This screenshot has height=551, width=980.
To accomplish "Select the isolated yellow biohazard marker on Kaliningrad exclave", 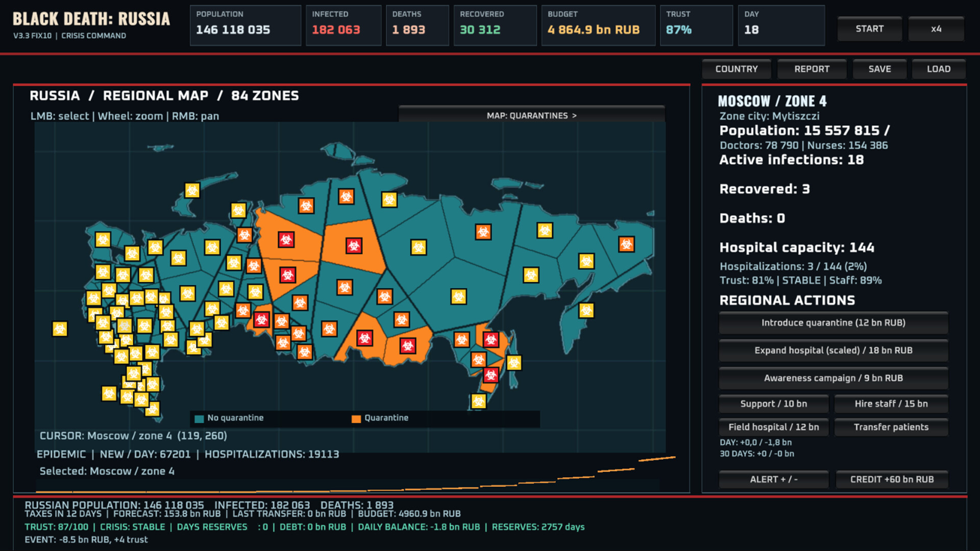I will 60,329.
